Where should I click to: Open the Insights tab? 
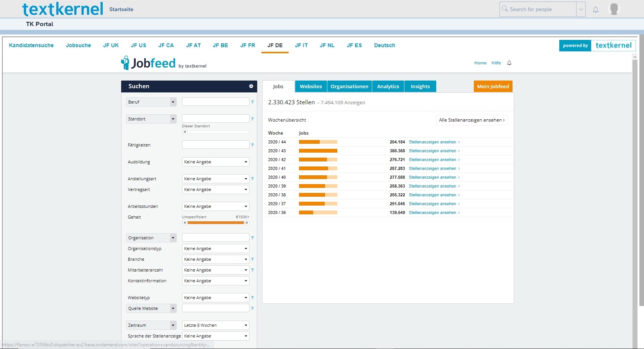click(x=420, y=86)
